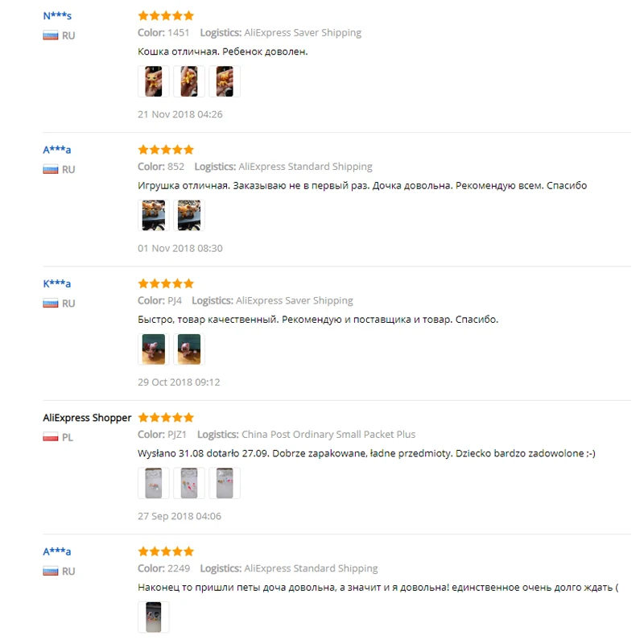Open the first photo in K***a's review
The height and width of the screenshot is (644, 644).
pos(154,349)
